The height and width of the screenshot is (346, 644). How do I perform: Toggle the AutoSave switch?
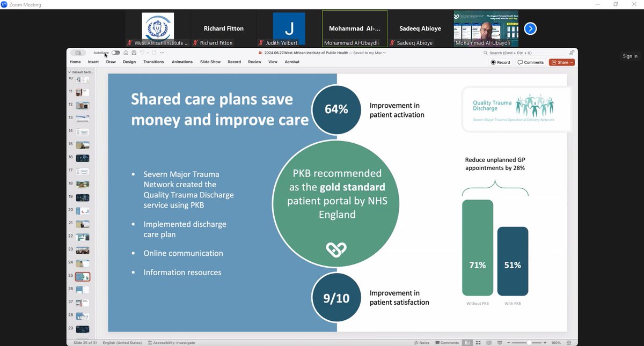[x=115, y=53]
